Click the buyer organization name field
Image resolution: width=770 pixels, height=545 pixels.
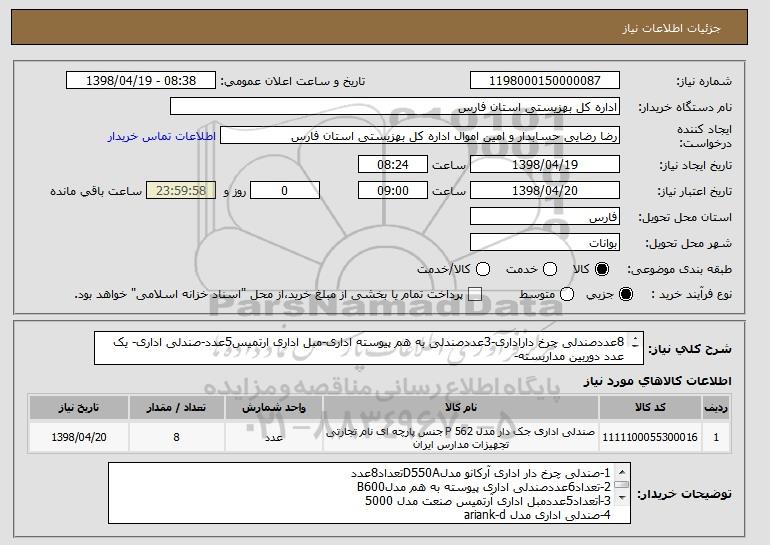point(395,107)
